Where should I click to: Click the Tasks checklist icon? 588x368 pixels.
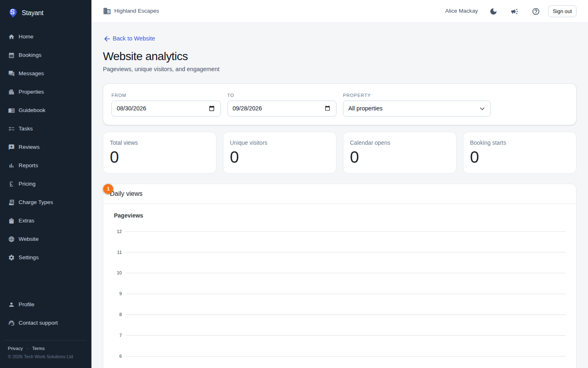11,129
